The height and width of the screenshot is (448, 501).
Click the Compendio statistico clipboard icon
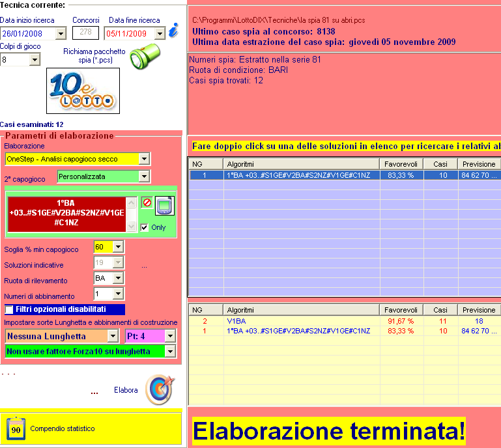click(16, 428)
